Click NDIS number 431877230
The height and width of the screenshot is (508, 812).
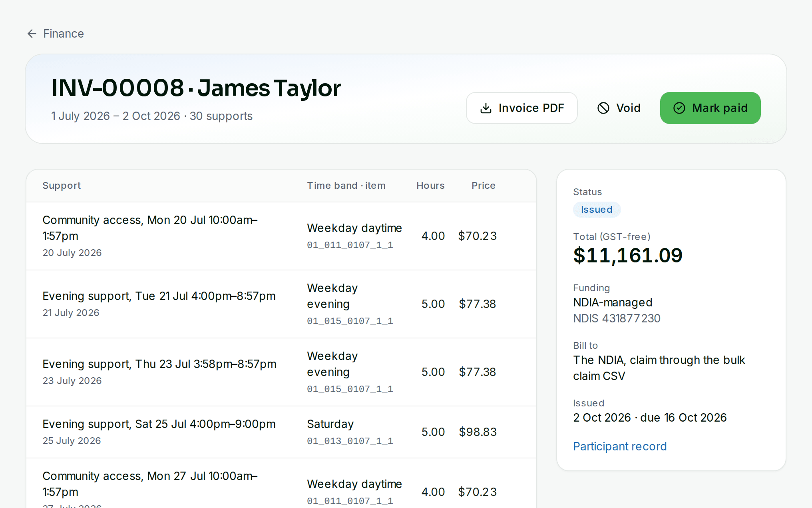point(617,318)
